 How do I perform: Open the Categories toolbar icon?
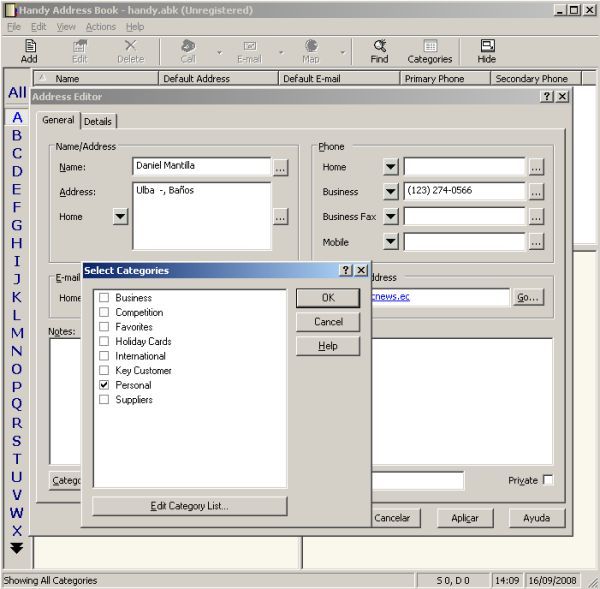(x=430, y=51)
